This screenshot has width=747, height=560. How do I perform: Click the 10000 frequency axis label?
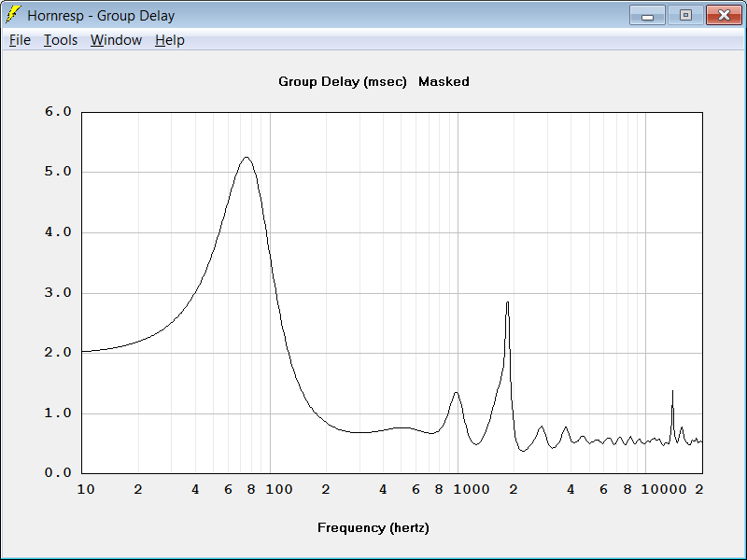(x=664, y=489)
